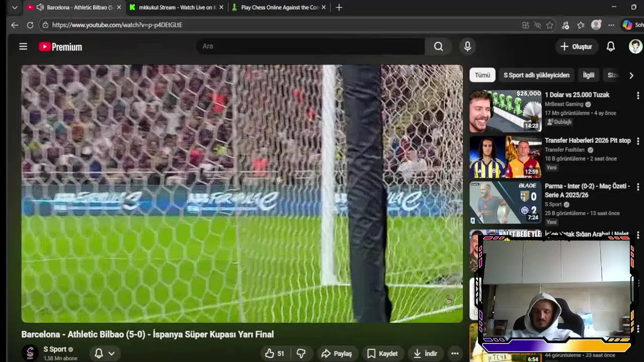The width and height of the screenshot is (644, 362).
Task: Focus the Ara search field
Action: pos(310,46)
